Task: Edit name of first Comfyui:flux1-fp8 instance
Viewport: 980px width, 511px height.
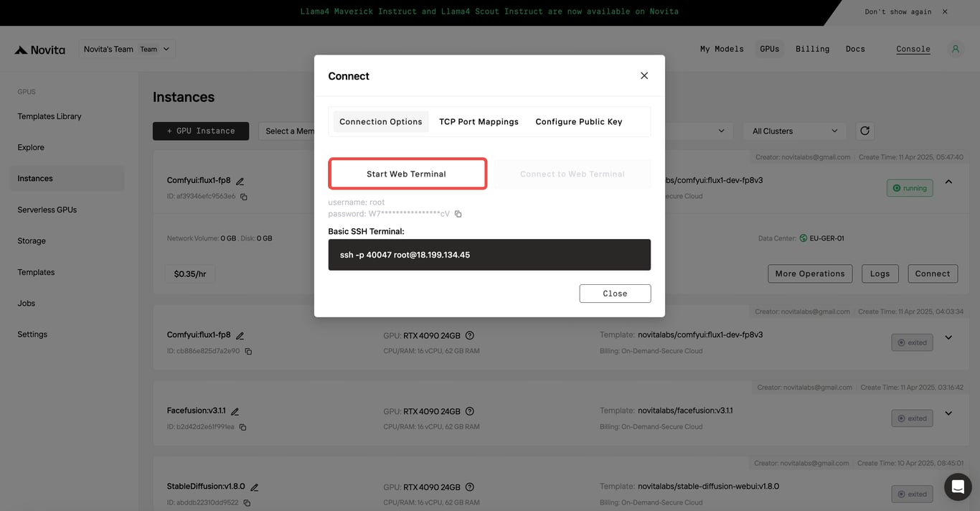Action: (x=240, y=182)
